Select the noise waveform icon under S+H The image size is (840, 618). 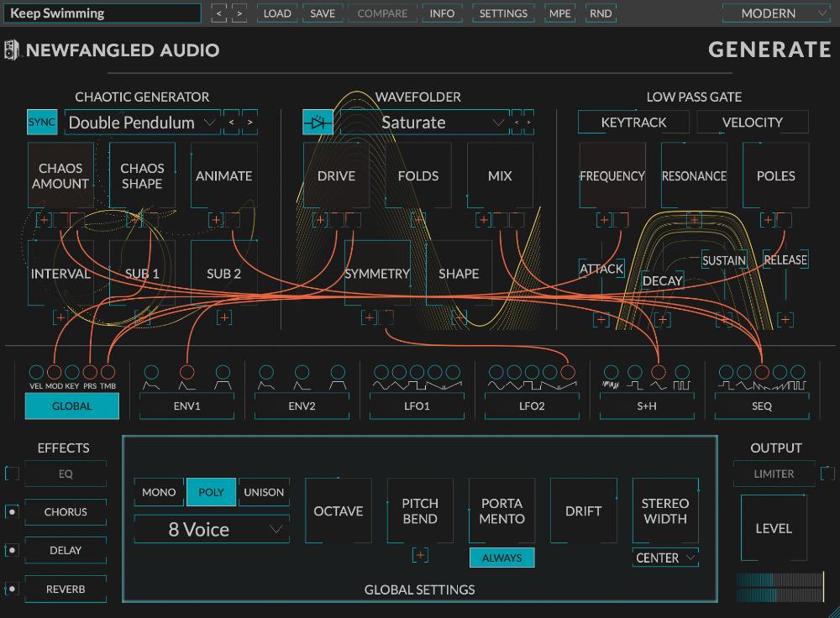tap(611, 385)
